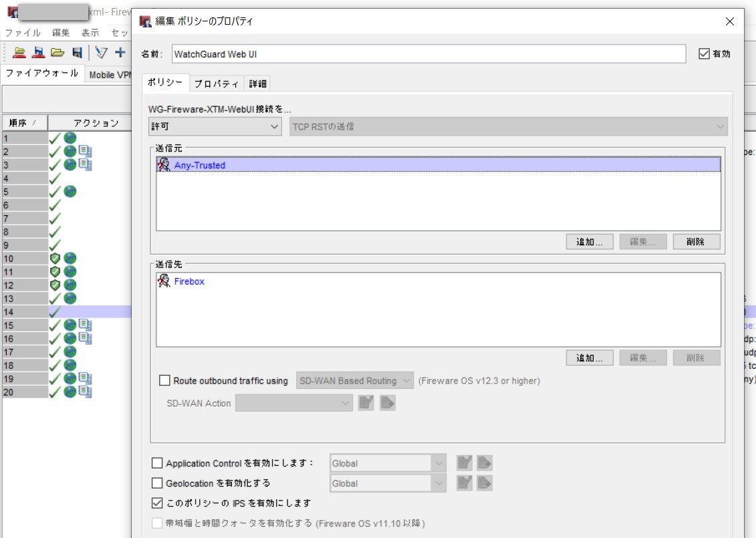The image size is (756, 538).
Task: Click the アクション column header
Action: coord(90,123)
